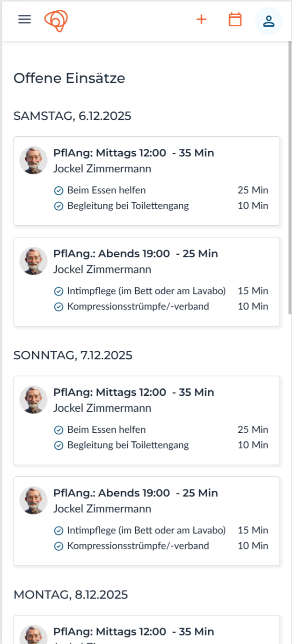Screen dimensions: 292x644
Task: Open the calendar view icon
Action: (235, 20)
